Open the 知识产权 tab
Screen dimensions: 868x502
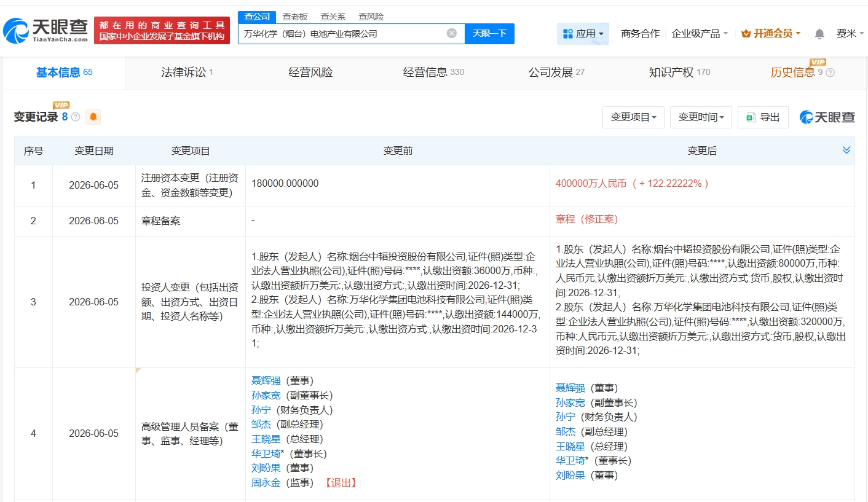(x=679, y=73)
